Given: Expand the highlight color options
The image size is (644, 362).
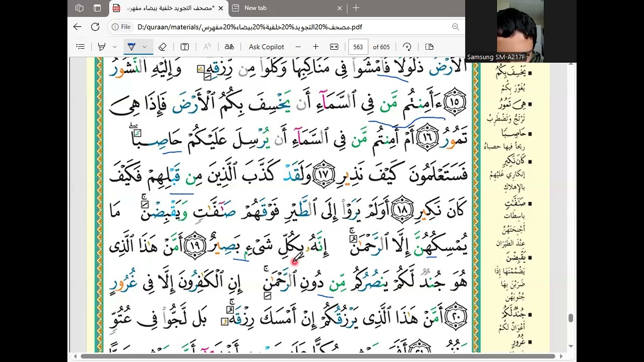Looking at the screenshot, I should click(115, 47).
